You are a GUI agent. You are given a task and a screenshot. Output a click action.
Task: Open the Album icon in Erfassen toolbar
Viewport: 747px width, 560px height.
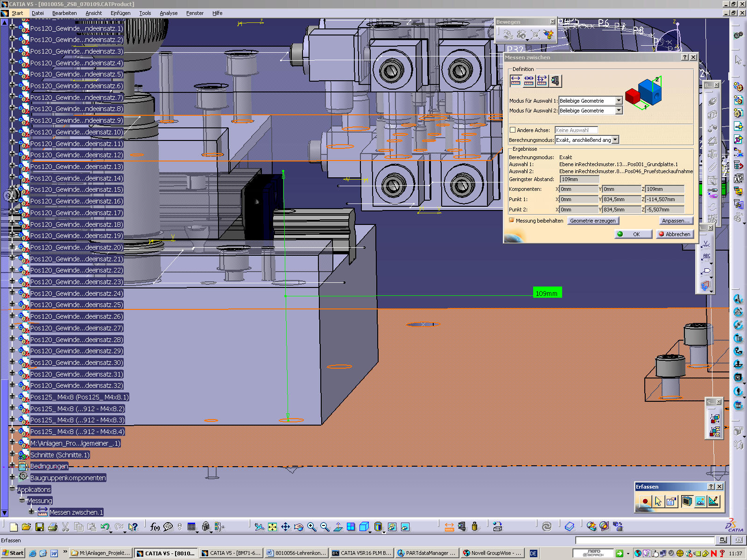point(700,502)
